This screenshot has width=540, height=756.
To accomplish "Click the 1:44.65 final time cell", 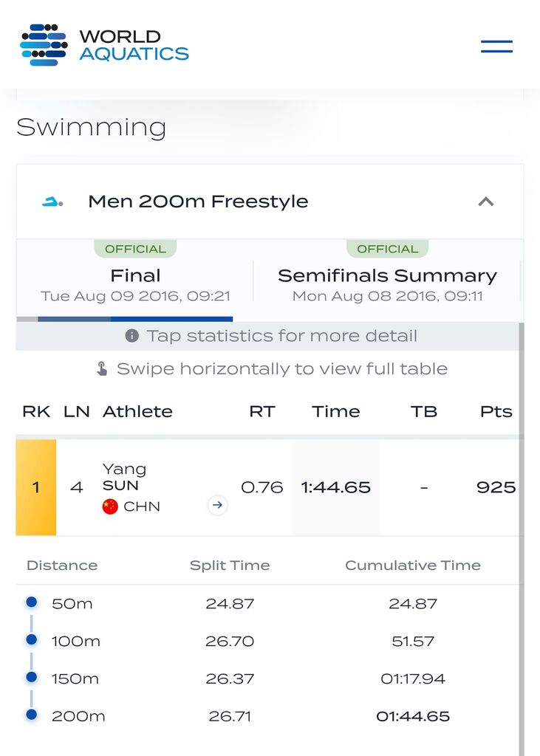I will click(x=336, y=487).
